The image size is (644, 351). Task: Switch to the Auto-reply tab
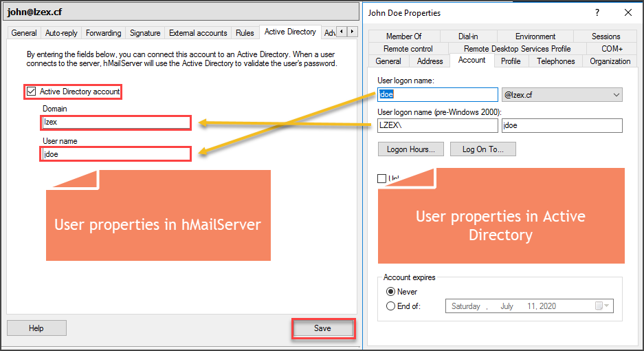tap(61, 33)
